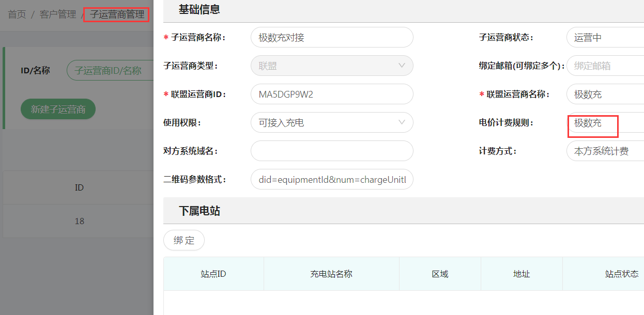Click the 站点状态 column header

(621, 274)
